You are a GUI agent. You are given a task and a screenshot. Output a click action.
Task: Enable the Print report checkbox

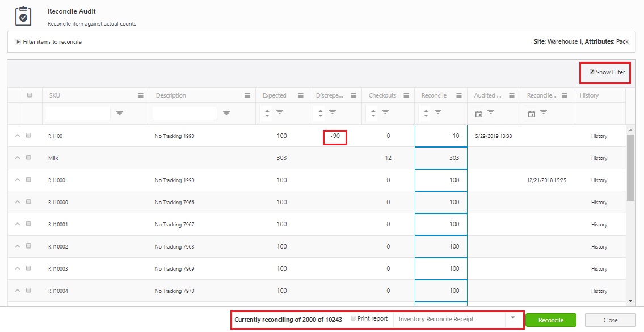click(x=353, y=318)
